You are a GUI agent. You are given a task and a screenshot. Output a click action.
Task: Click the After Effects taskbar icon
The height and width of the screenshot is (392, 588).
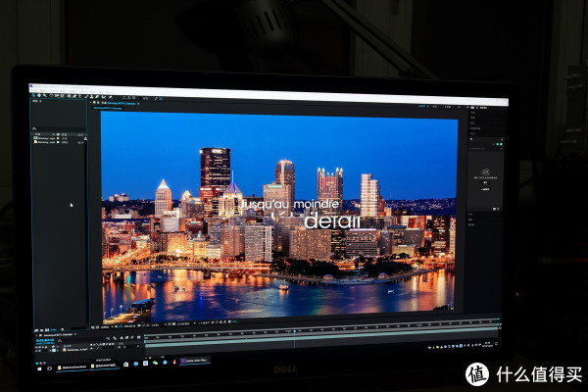(184, 364)
